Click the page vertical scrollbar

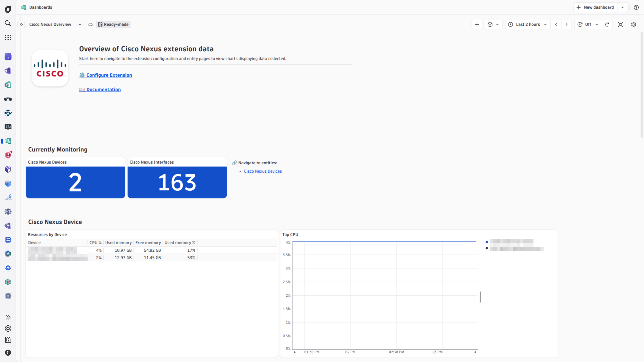click(x=642, y=85)
